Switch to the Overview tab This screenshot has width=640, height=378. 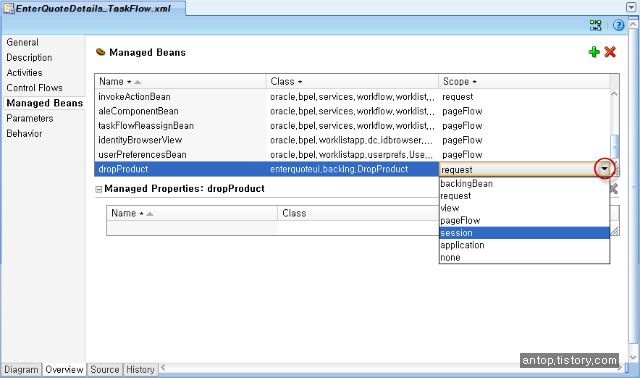click(x=64, y=369)
